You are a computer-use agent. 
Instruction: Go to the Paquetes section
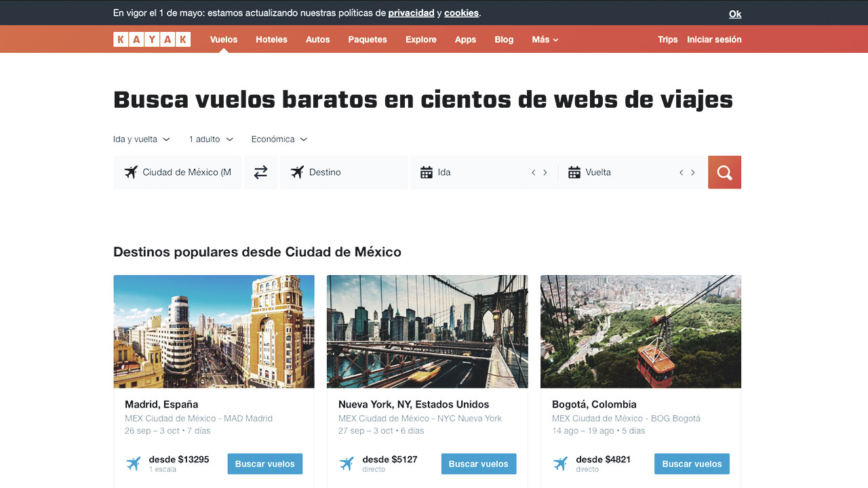[x=368, y=39]
